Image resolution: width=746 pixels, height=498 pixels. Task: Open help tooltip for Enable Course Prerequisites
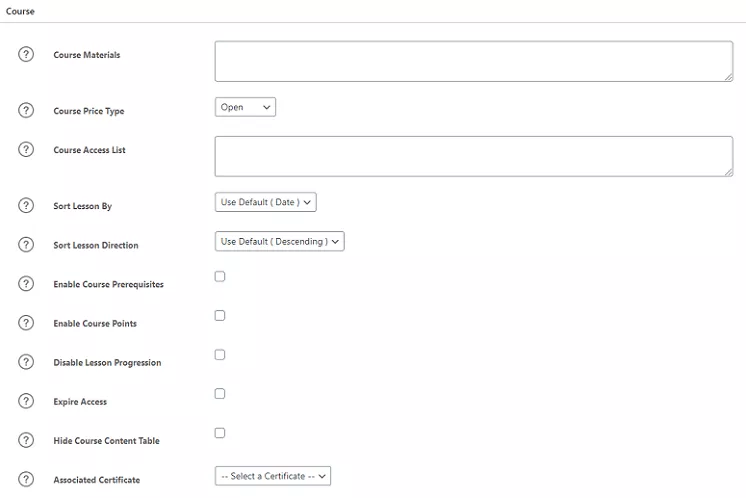tap(27, 283)
